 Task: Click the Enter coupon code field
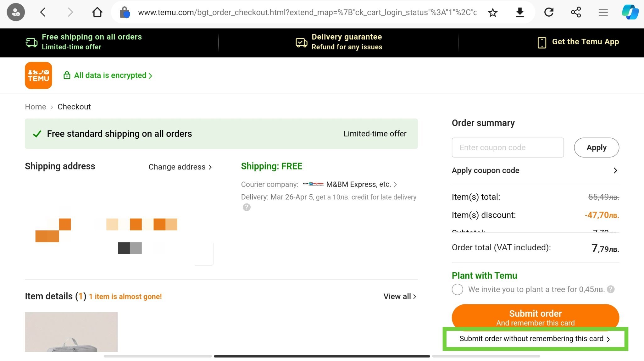(508, 147)
